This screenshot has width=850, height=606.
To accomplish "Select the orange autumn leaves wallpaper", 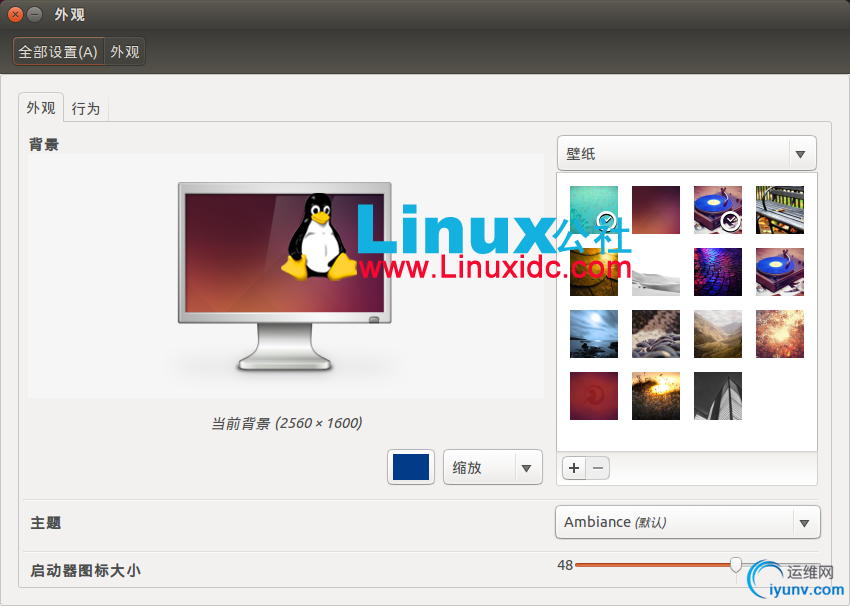I will coord(780,334).
